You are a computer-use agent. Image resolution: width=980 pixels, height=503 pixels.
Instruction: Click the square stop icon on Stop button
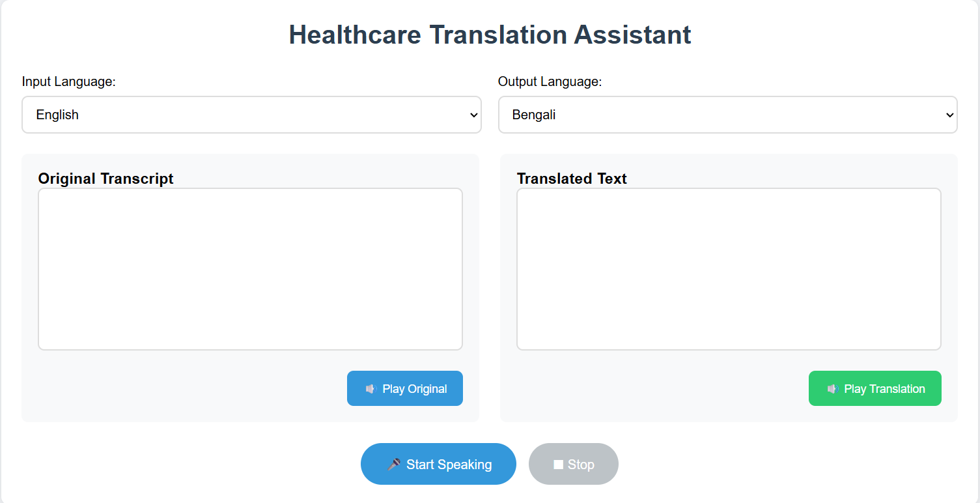(x=557, y=464)
